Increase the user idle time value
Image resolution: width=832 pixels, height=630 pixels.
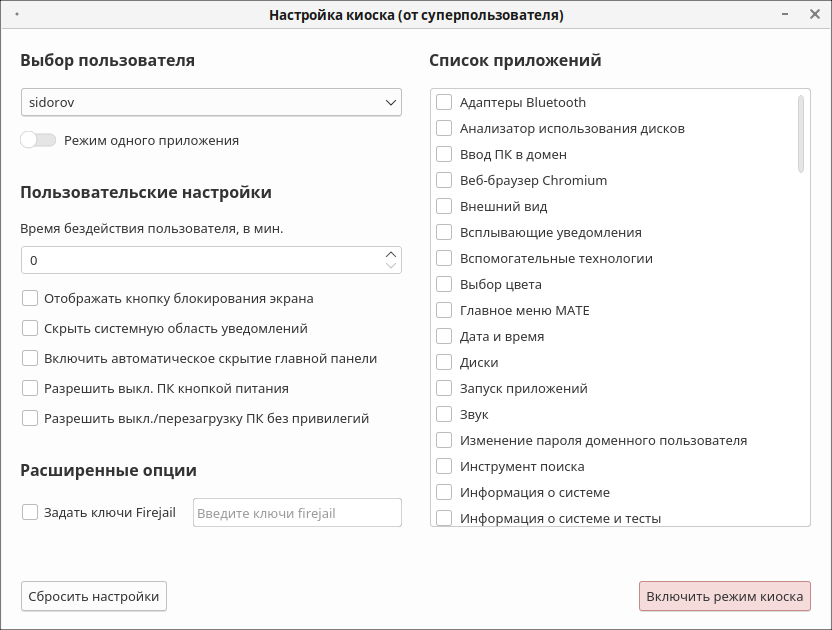390,254
